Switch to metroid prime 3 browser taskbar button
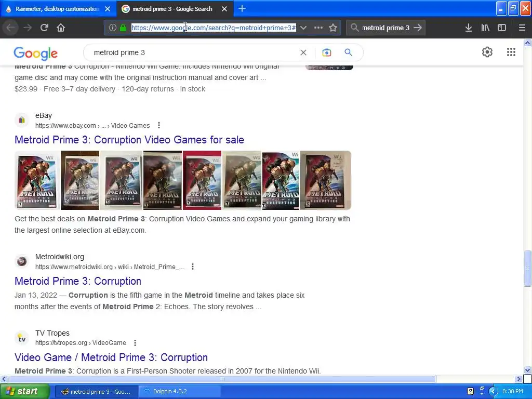The height and width of the screenshot is (399, 532). pos(96,392)
